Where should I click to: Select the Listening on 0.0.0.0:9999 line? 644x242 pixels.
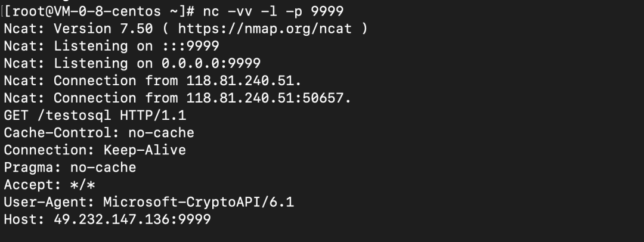click(x=132, y=63)
